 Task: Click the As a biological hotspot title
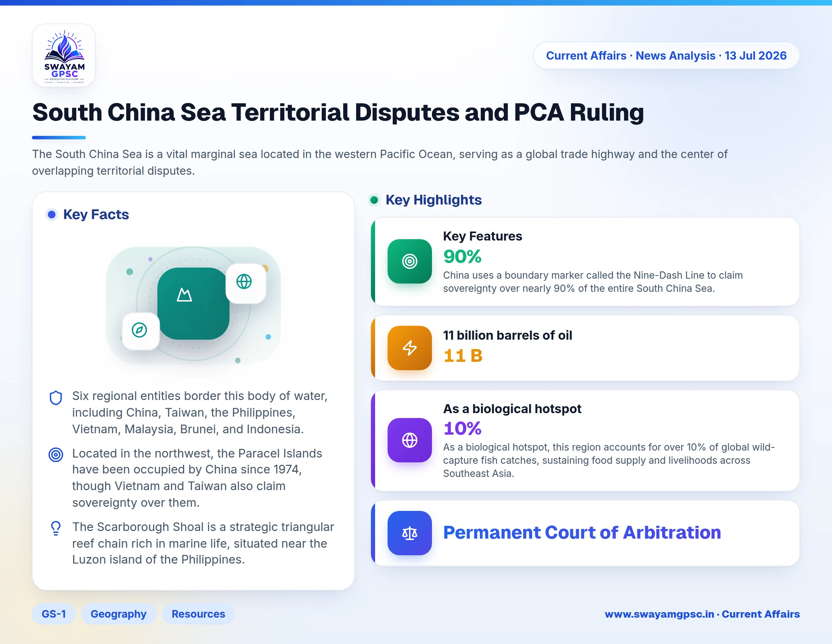512,409
